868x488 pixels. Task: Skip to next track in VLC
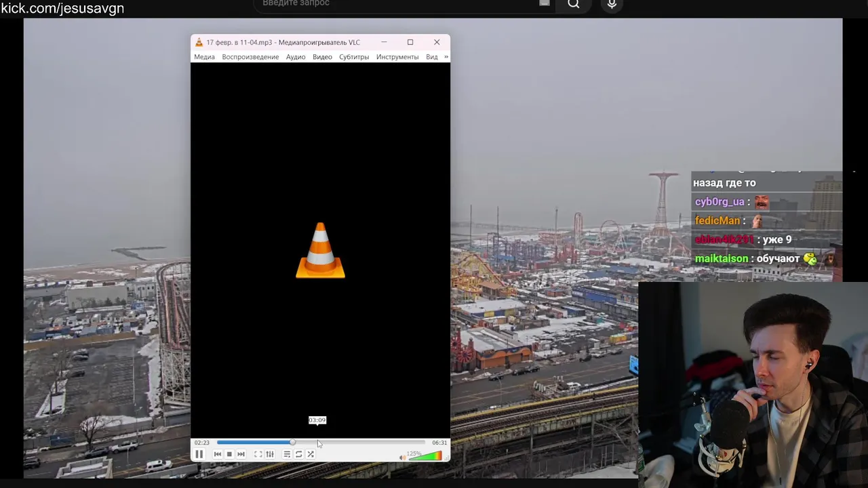[241, 454]
